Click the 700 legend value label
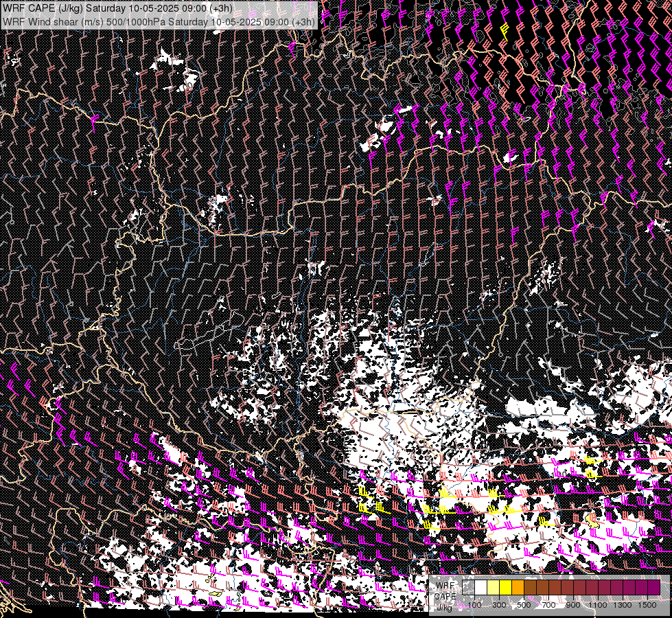 (549, 605)
